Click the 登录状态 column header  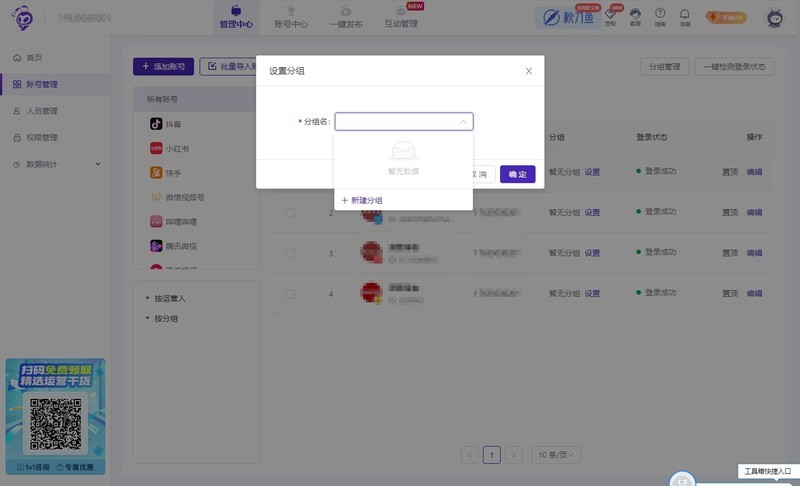click(652, 137)
